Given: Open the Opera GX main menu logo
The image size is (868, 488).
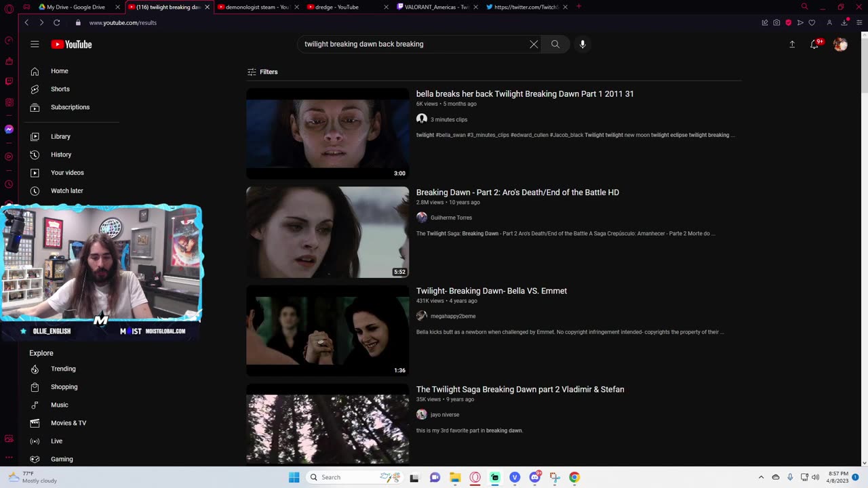Looking at the screenshot, I should [x=9, y=9].
